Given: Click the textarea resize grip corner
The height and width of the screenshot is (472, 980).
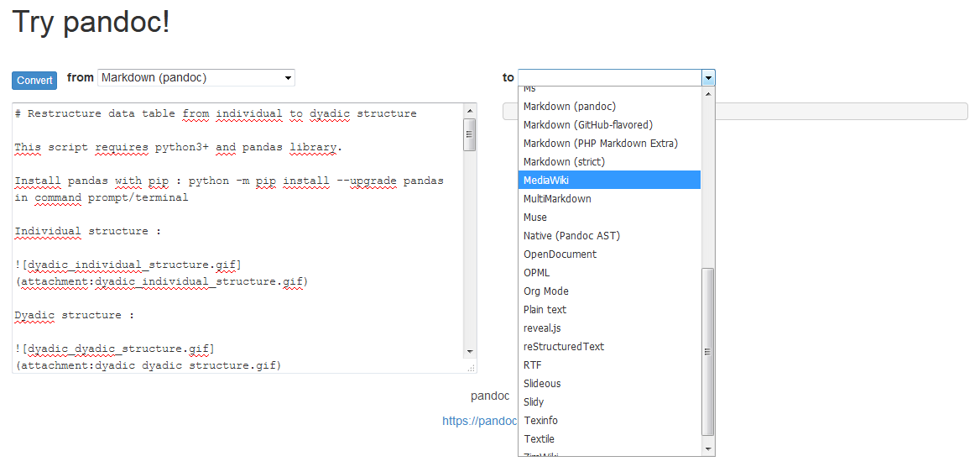Looking at the screenshot, I should pos(471,368).
